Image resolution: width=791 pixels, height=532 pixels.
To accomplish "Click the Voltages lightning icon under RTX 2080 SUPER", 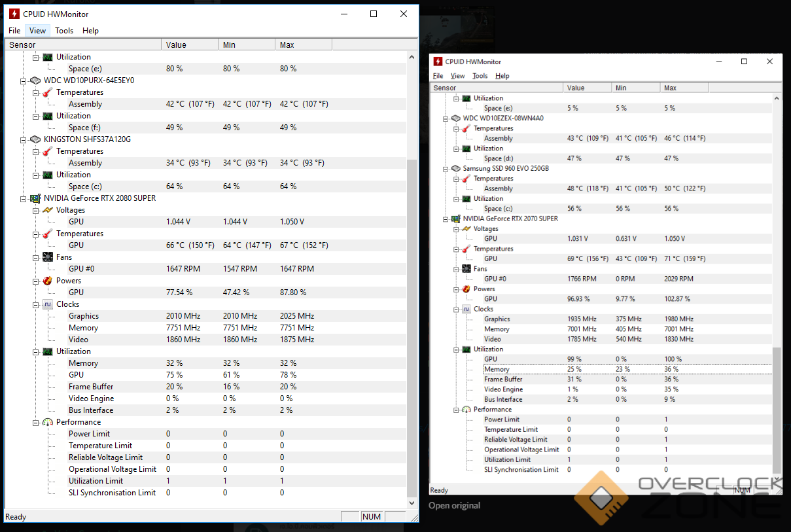I will [48, 210].
